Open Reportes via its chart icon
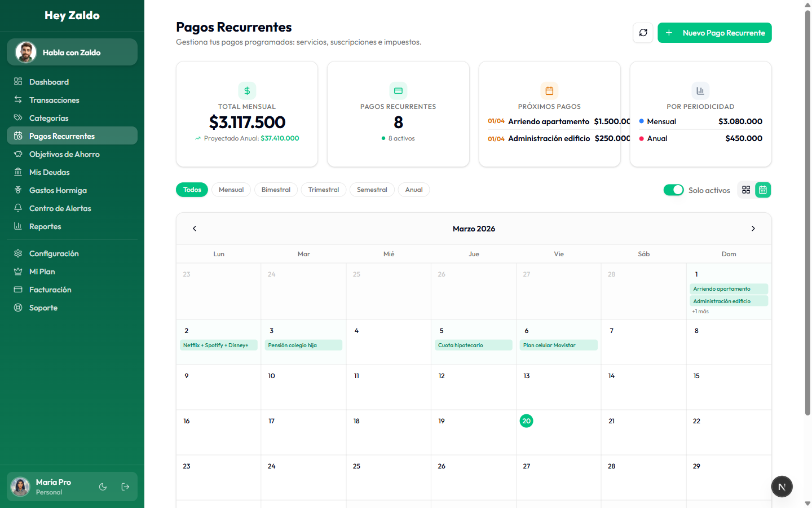This screenshot has height=508, width=812. point(17,226)
